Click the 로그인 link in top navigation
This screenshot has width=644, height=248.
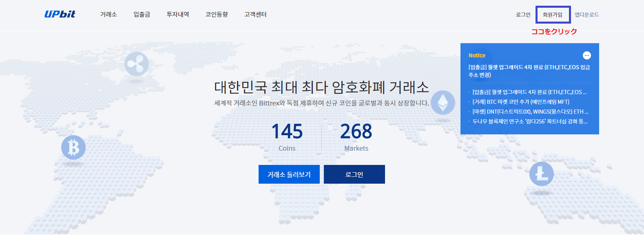[523, 15]
